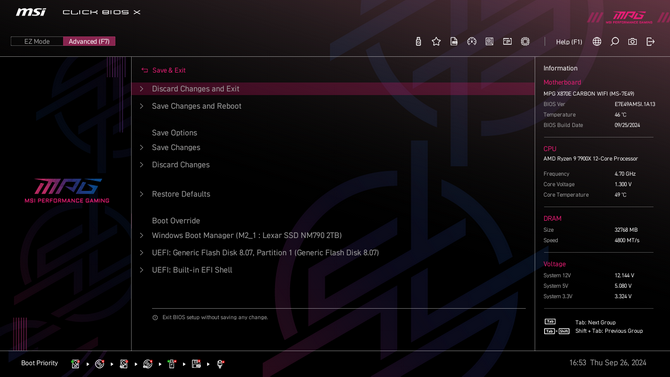Click the Voltage section heading

click(x=554, y=264)
